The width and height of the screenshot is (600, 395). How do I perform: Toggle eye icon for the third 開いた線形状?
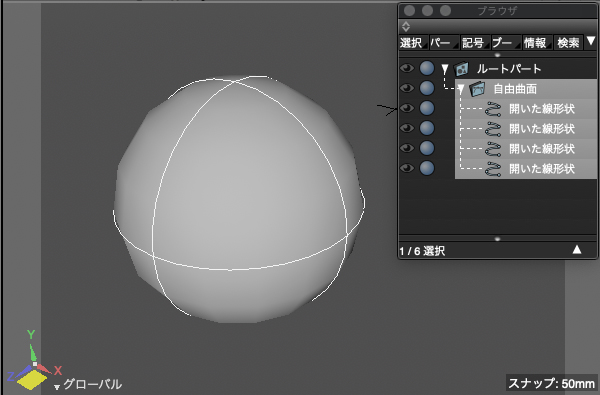click(407, 148)
